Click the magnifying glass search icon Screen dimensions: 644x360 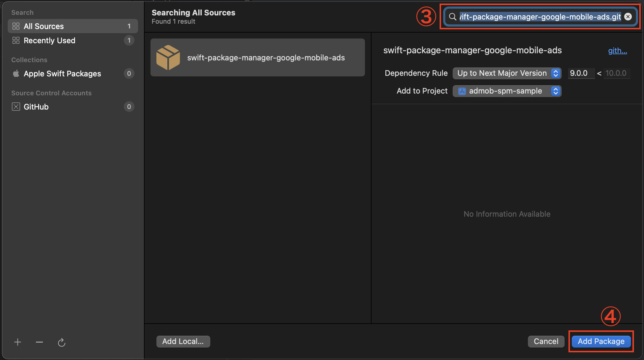[x=452, y=17]
